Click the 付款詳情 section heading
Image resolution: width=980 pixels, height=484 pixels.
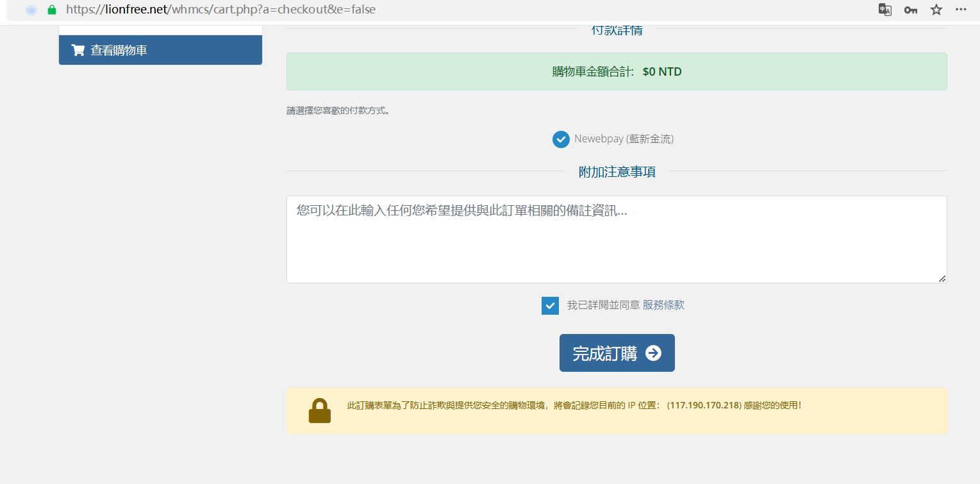[617, 30]
